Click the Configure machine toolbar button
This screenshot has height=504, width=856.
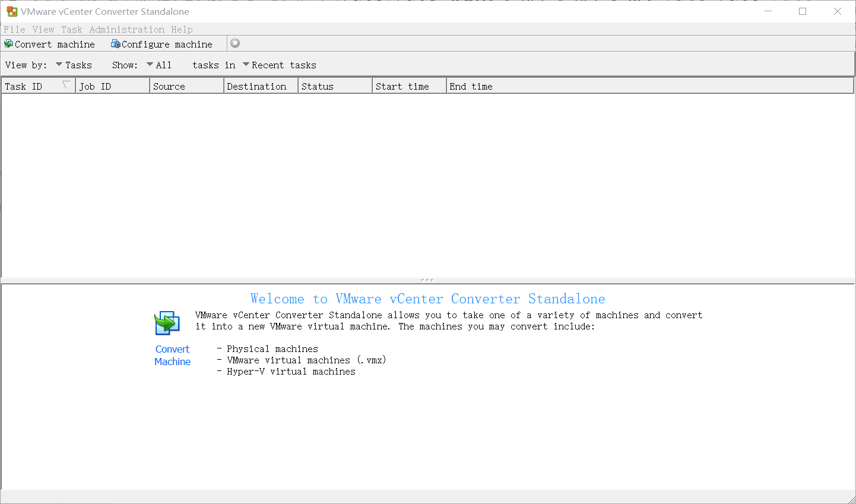click(161, 44)
